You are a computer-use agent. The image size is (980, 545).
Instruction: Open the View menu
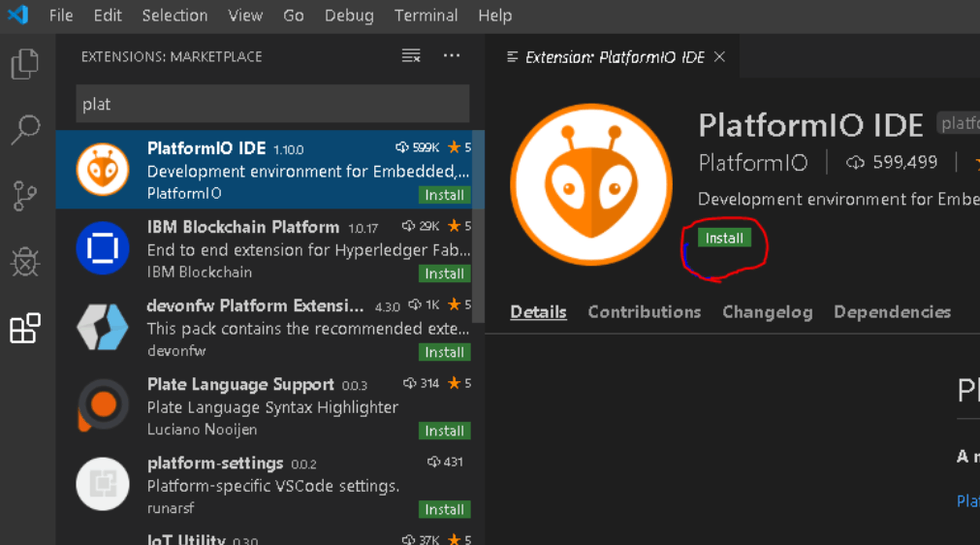point(245,15)
